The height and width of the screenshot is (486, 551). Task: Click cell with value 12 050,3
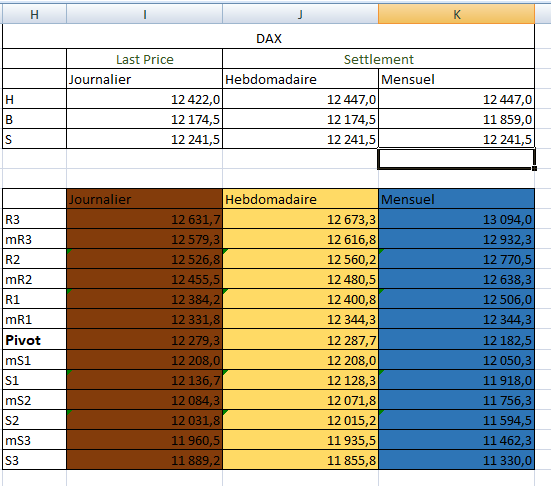pyautogui.click(x=456, y=360)
